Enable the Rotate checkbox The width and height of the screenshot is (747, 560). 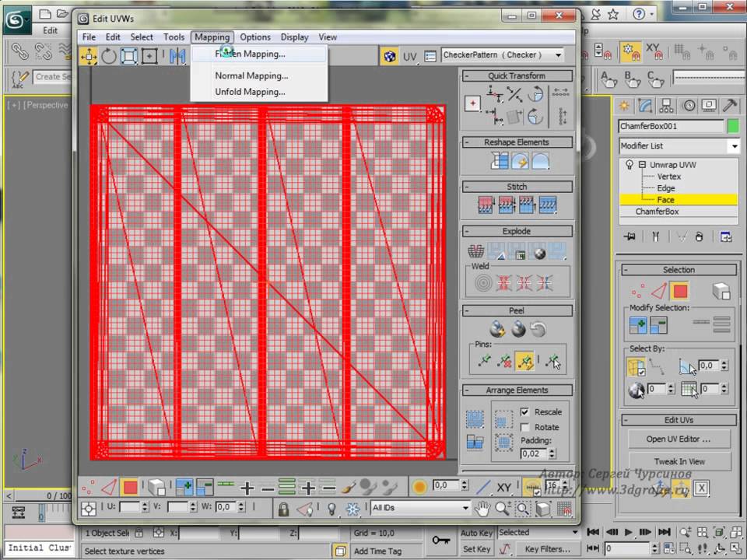pos(524,427)
